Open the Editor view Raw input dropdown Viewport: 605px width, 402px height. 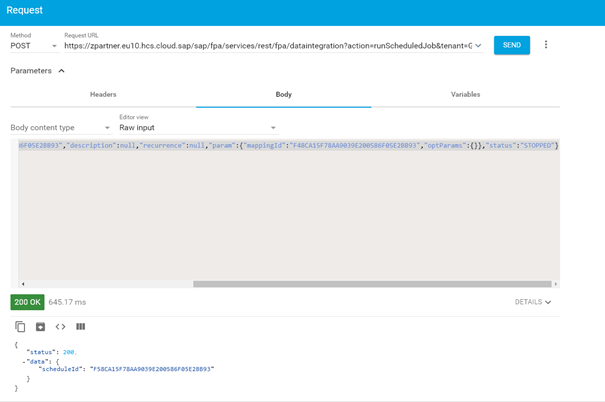pos(198,128)
